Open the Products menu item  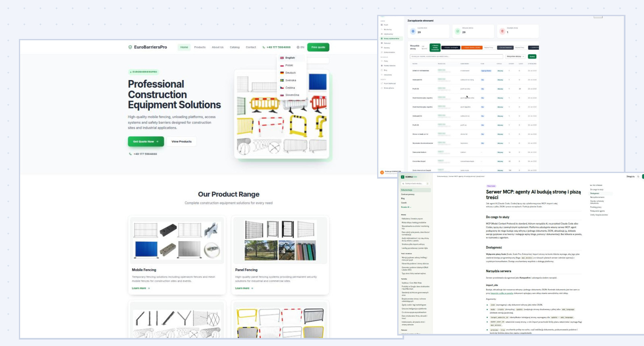[x=200, y=47]
